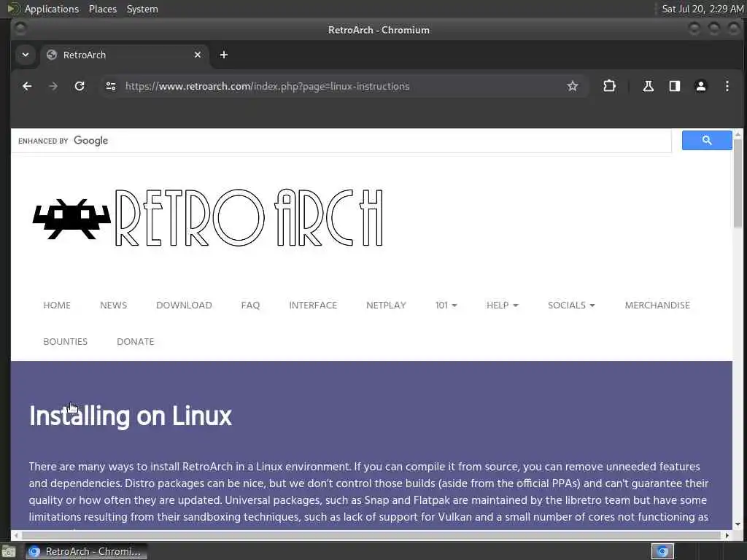Open the profile avatar menu
The width and height of the screenshot is (747, 560).
click(701, 86)
